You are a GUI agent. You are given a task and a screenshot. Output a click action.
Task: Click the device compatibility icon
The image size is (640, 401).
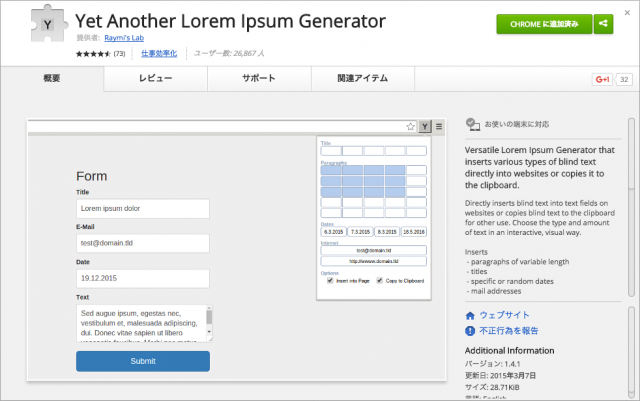[x=471, y=124]
